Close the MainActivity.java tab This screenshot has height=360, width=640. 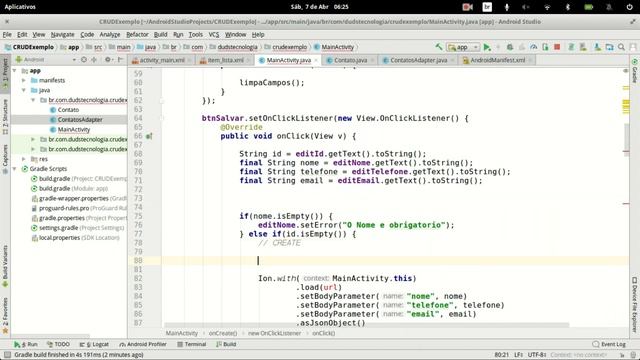point(316,60)
